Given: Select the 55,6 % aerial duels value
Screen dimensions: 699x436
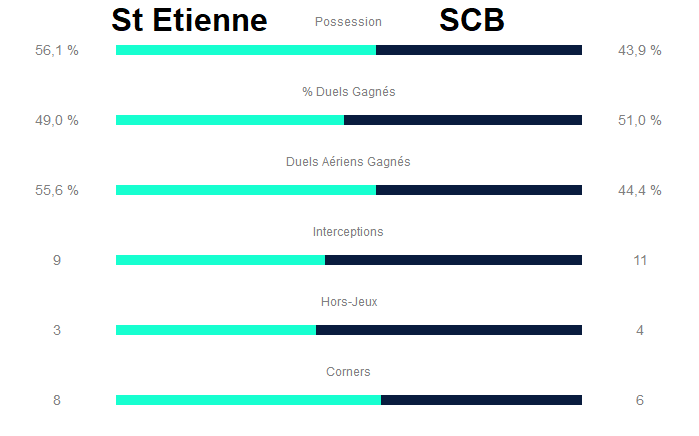Looking at the screenshot, I should 57,190.
